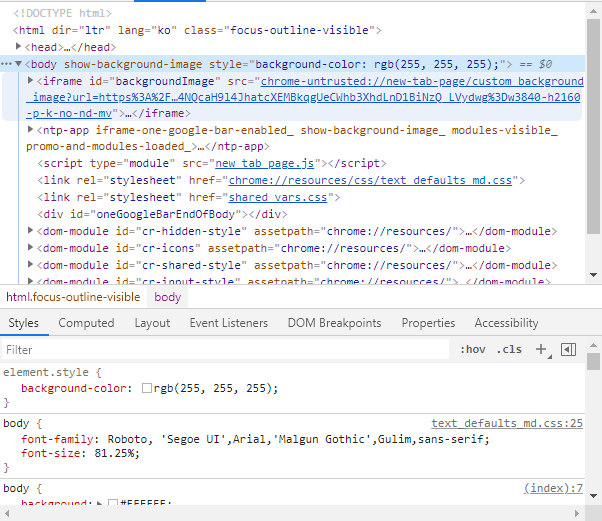Select the body breadcrumb

(x=167, y=297)
